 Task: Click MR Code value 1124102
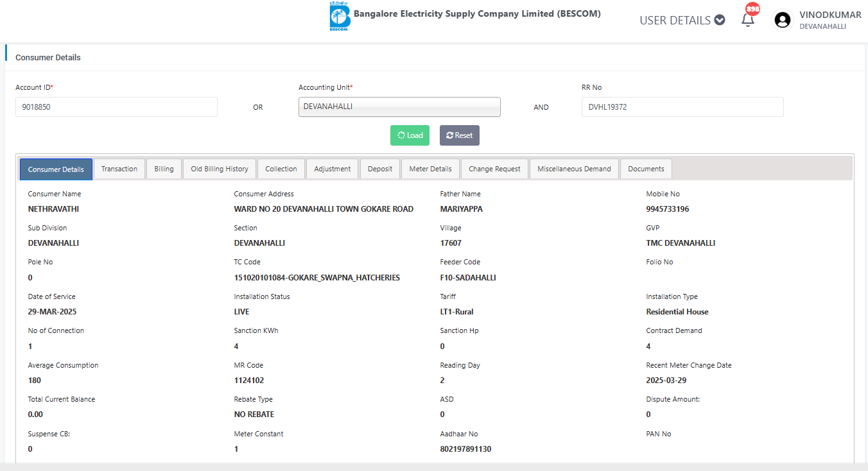pyautogui.click(x=249, y=381)
